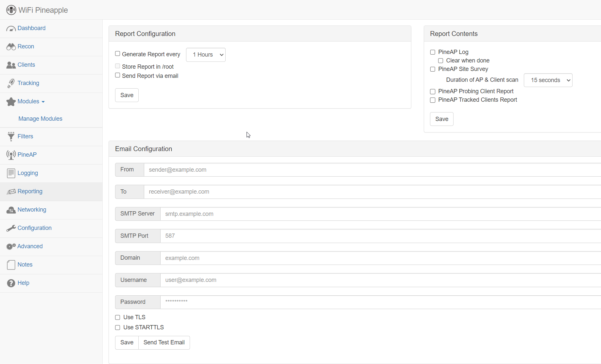Enable Generate Report every checkbox

tap(117, 54)
